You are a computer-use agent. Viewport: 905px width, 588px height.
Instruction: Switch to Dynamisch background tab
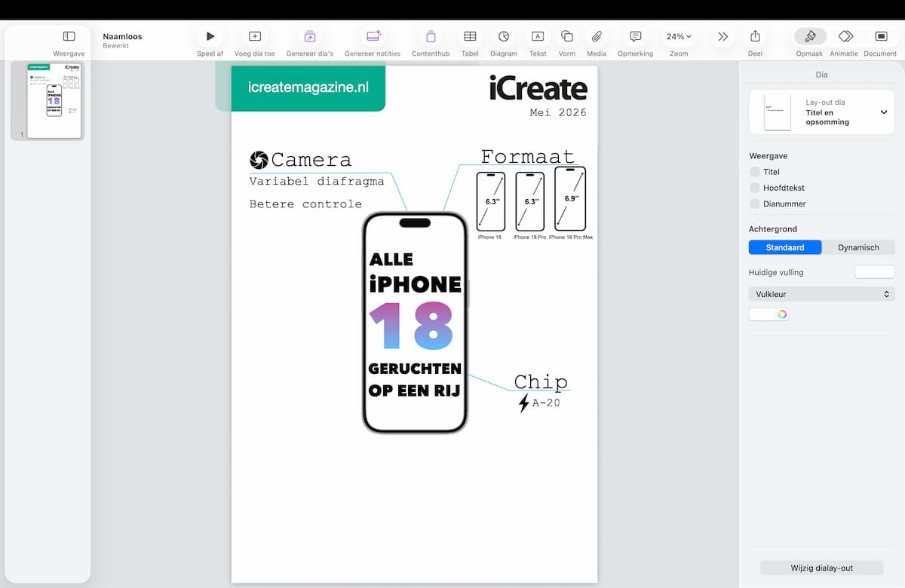tap(858, 247)
